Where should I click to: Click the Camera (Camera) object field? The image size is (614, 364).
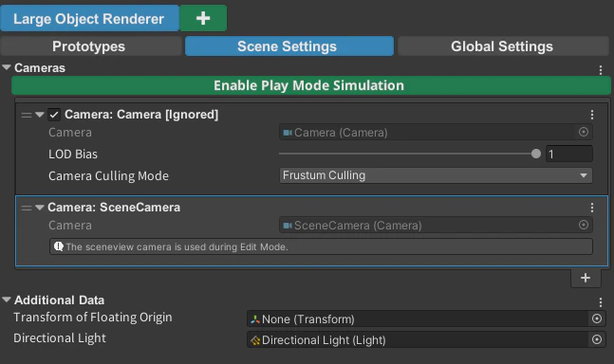(436, 132)
